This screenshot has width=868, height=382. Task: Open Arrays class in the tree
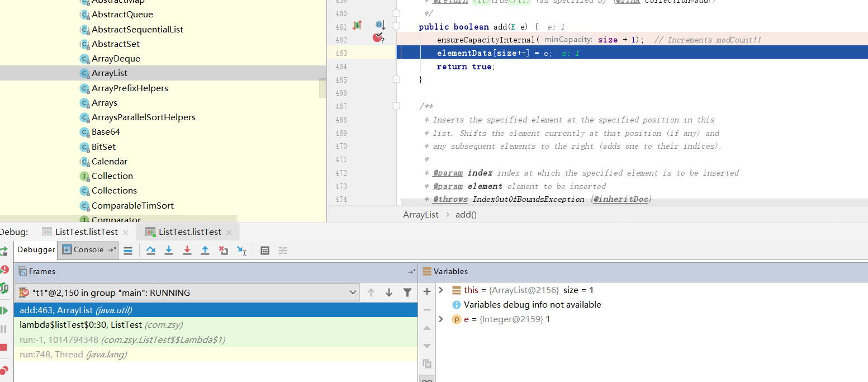tap(104, 103)
